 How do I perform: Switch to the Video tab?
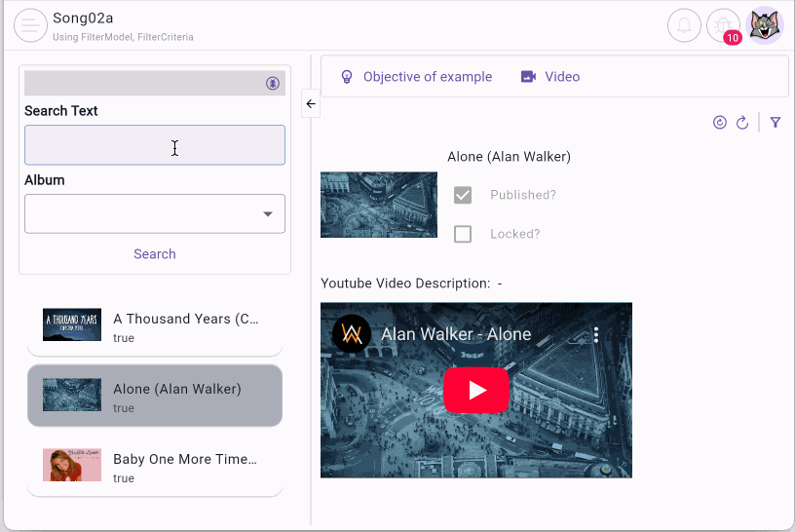tap(550, 77)
